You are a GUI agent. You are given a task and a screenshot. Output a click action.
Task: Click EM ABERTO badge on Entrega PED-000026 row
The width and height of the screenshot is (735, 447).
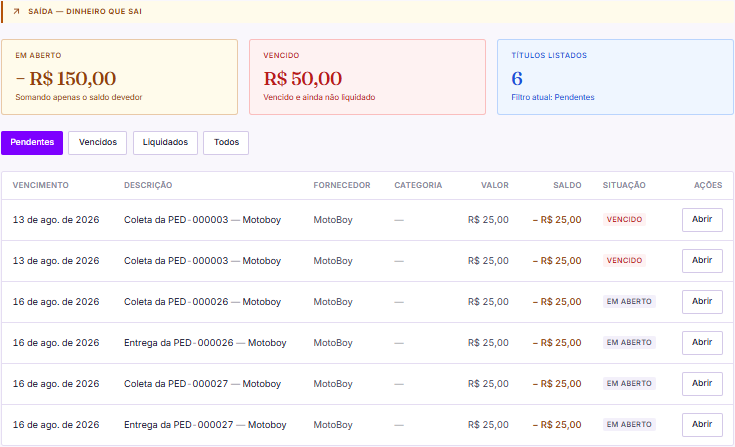coord(629,343)
